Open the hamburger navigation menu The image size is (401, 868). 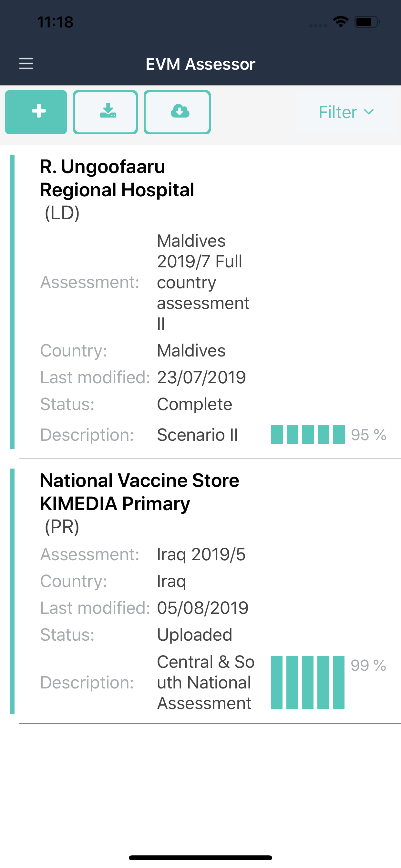click(x=26, y=63)
